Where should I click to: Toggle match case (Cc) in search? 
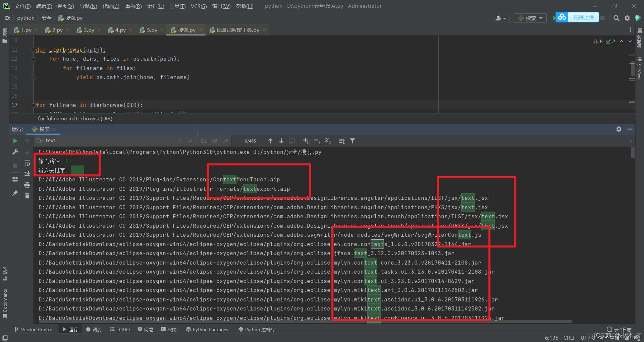pos(204,141)
